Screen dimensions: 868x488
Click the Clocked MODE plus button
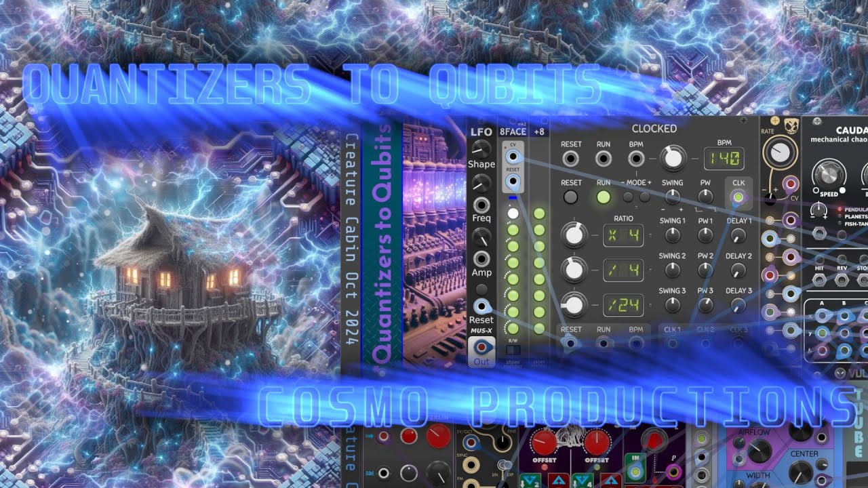click(x=644, y=197)
